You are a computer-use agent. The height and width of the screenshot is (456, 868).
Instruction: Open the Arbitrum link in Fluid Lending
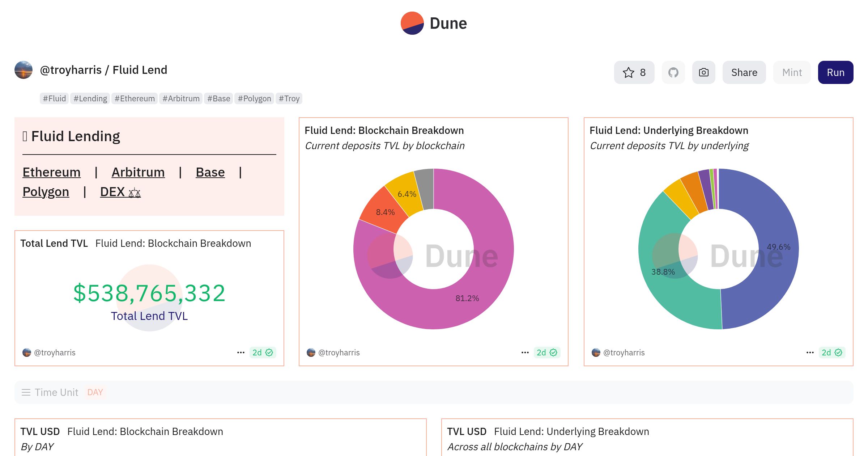point(138,172)
